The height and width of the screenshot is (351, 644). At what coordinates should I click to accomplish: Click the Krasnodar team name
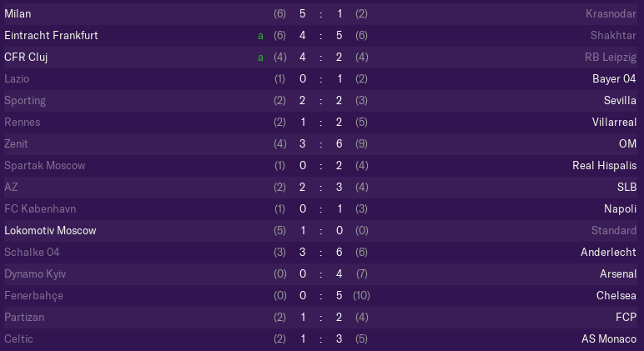(611, 14)
